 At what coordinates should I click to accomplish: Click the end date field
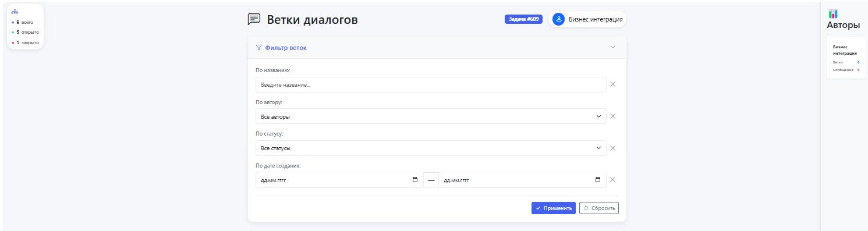pyautogui.click(x=522, y=180)
